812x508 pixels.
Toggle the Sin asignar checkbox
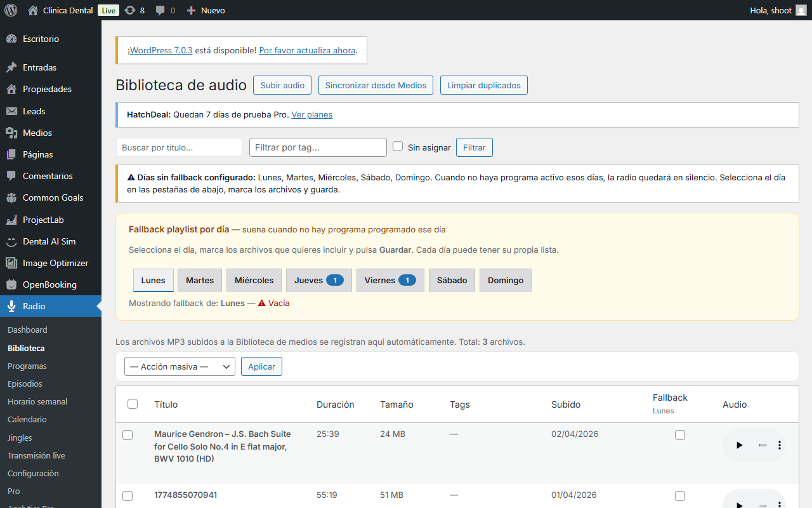pos(398,146)
